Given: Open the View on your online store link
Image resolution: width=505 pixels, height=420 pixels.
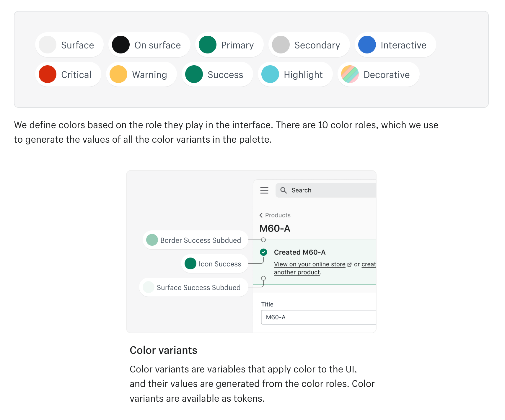Looking at the screenshot, I should [309, 264].
